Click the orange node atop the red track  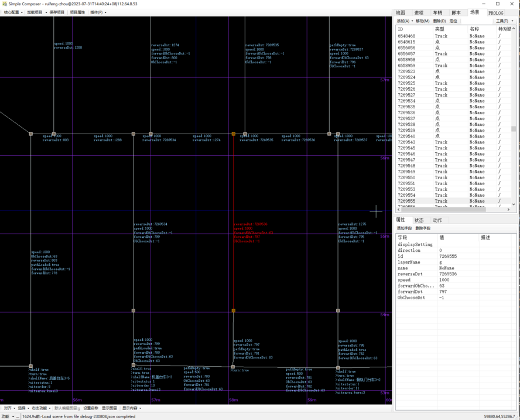point(234,134)
